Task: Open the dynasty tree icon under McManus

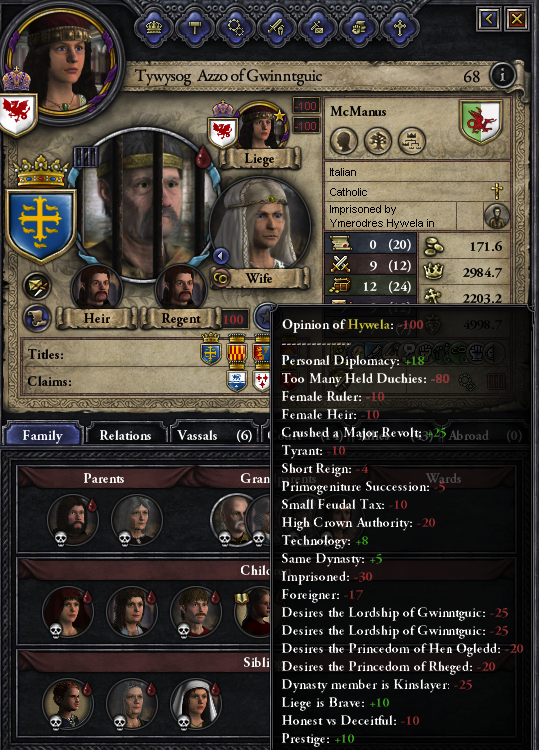Action: pos(378,141)
